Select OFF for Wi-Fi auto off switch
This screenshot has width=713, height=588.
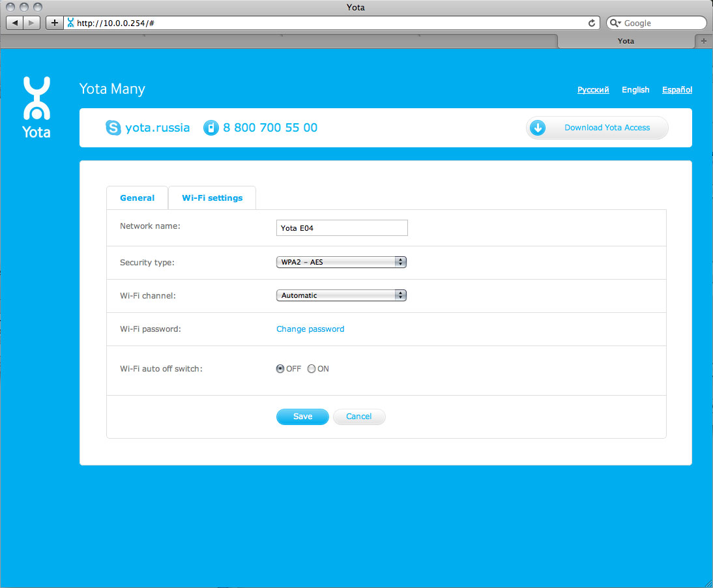(280, 369)
